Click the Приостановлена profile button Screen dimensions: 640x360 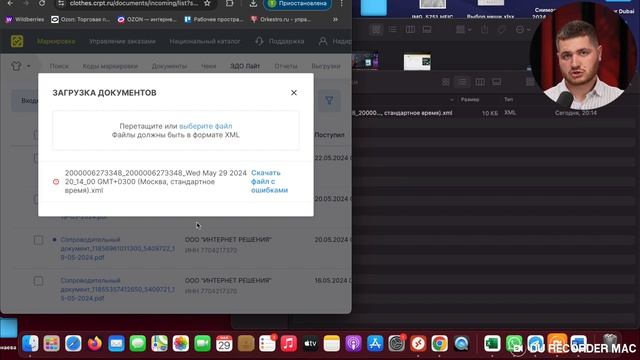(298, 3)
